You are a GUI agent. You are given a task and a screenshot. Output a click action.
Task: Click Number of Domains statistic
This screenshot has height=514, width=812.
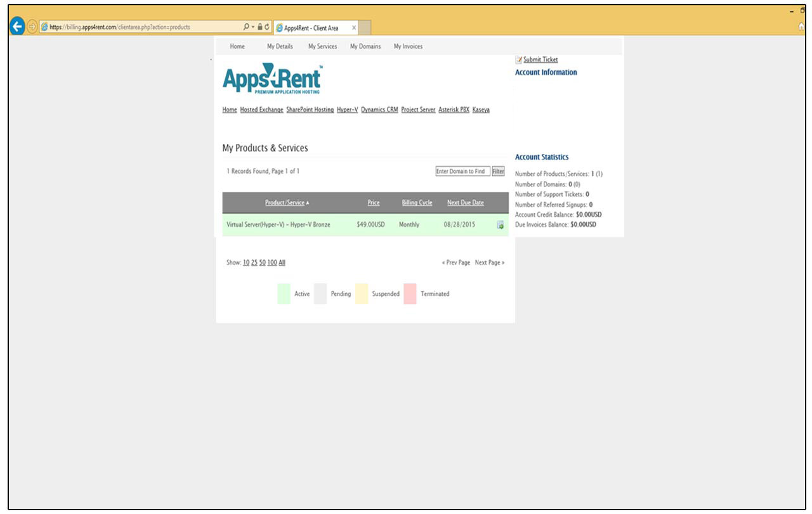click(x=547, y=184)
